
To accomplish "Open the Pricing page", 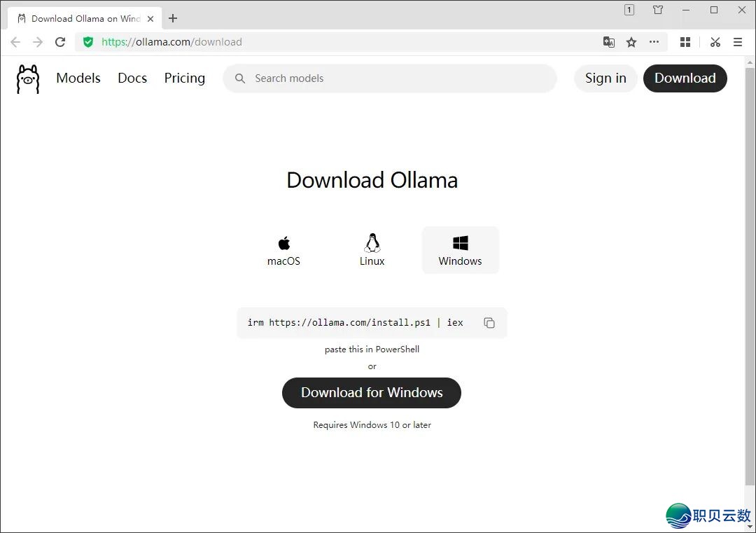I will pos(185,78).
